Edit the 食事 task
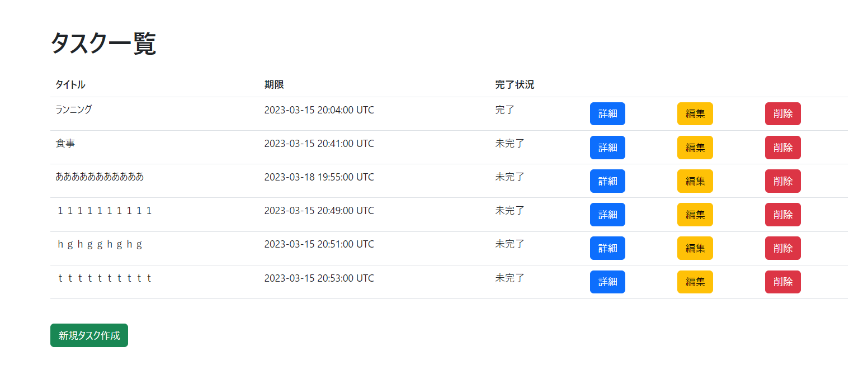 point(695,147)
